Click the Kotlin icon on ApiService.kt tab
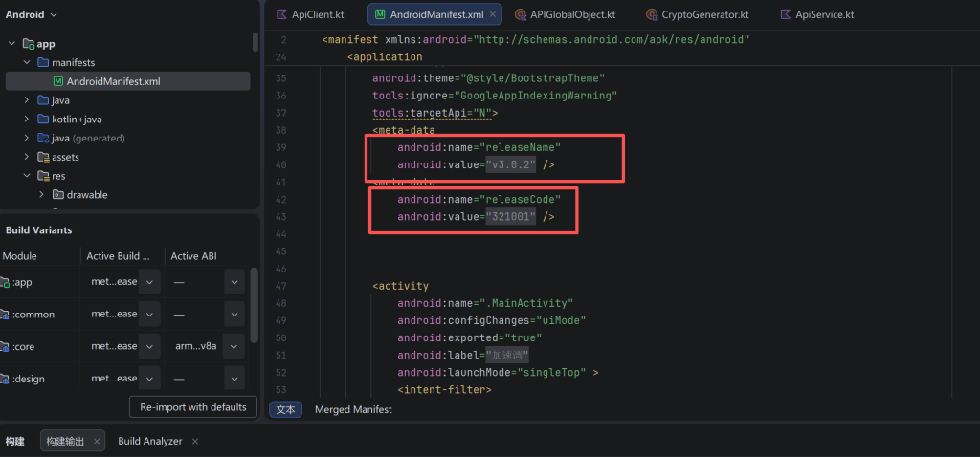The width and height of the screenshot is (980, 457). tap(785, 14)
